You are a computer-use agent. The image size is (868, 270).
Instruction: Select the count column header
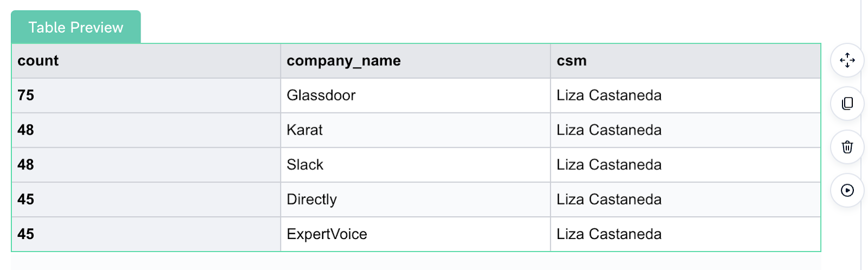click(x=146, y=61)
